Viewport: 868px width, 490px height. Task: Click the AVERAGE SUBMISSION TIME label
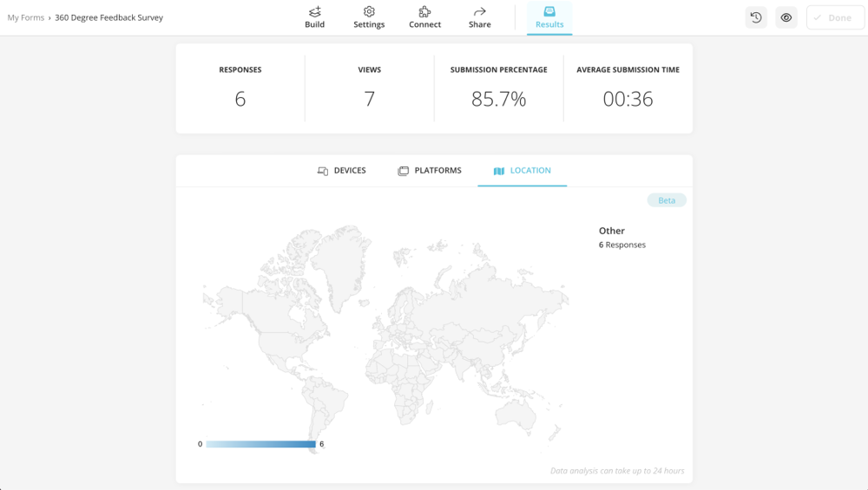[628, 69]
